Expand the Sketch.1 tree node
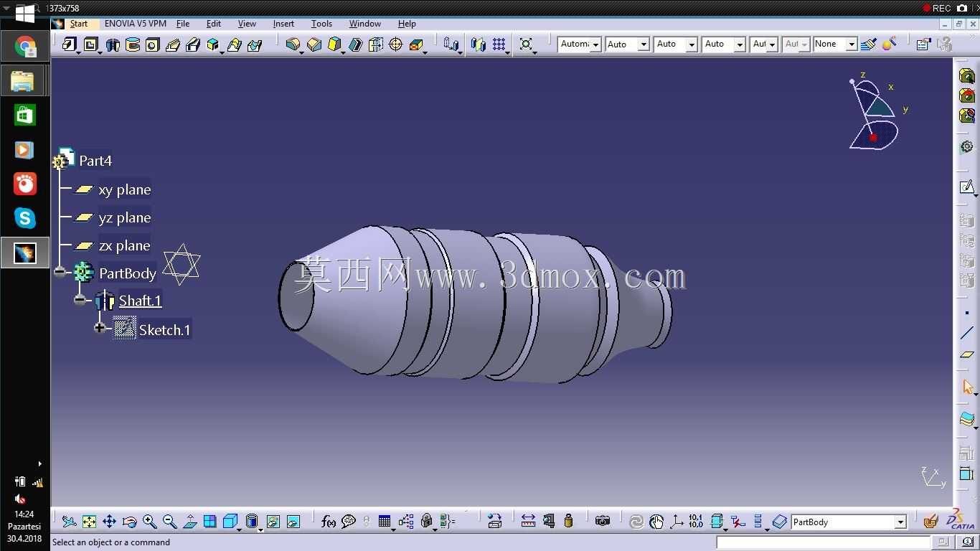Screen dimensions: 980x551 tap(100, 328)
